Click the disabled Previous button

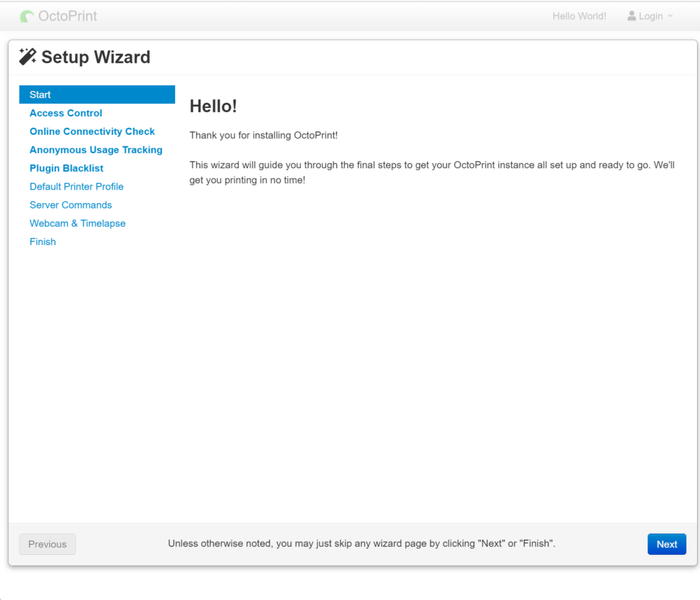47,544
